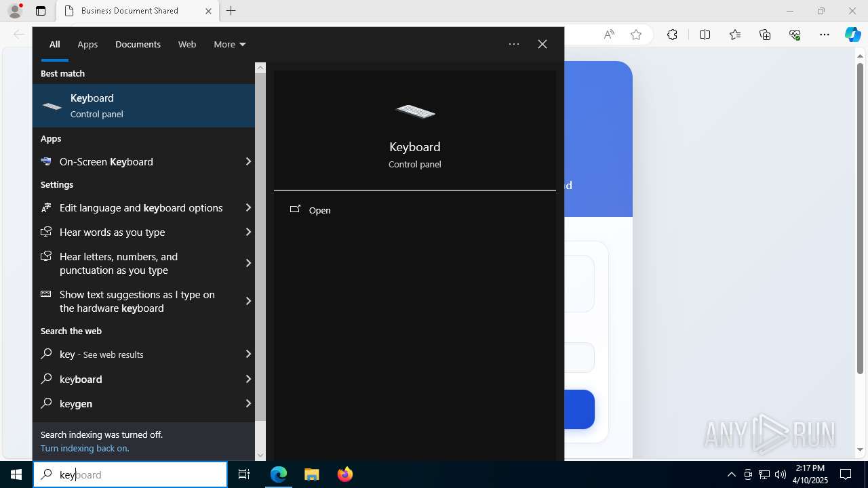
Task: Open Copilot sidebar in Edge
Action: pos(853,35)
